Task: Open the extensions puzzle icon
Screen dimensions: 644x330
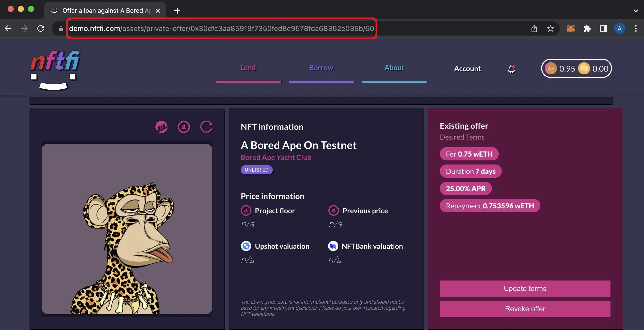Action: (587, 28)
